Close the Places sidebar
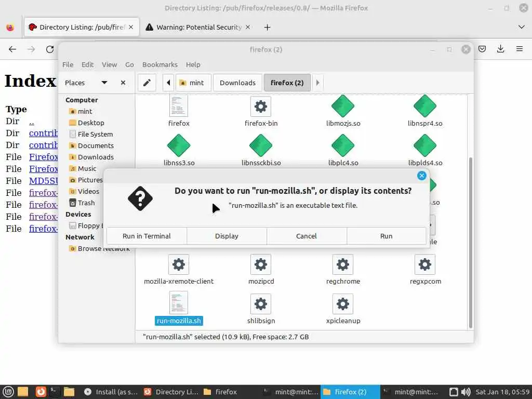This screenshot has width=532, height=399. pyautogui.click(x=123, y=83)
